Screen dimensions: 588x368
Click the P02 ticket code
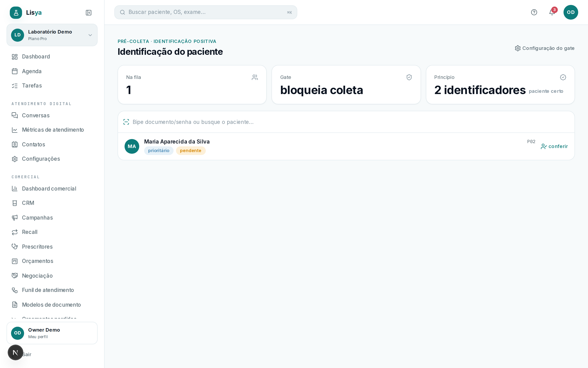click(531, 142)
